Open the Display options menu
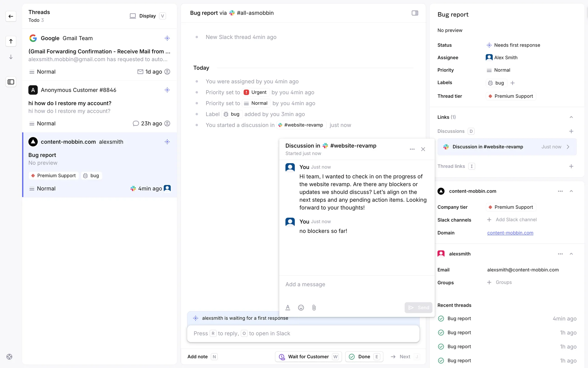 pyautogui.click(x=147, y=16)
